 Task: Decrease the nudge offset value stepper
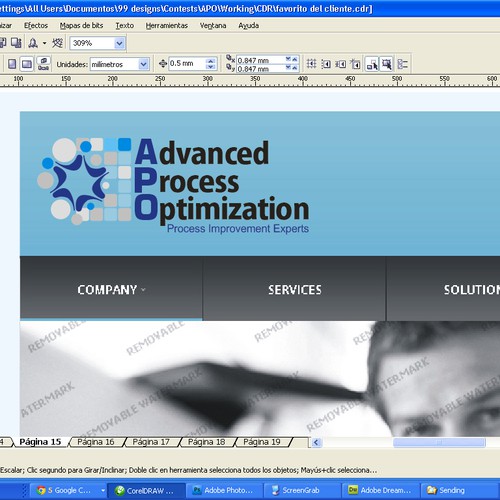pos(210,67)
